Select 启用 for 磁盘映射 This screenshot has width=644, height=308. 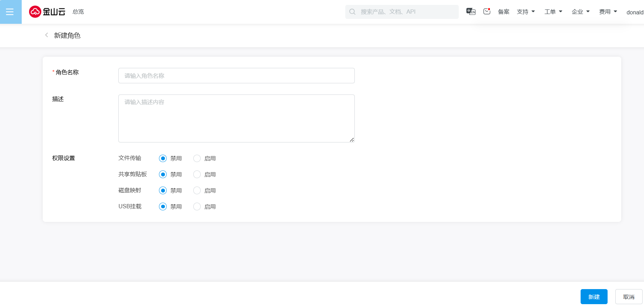click(197, 191)
